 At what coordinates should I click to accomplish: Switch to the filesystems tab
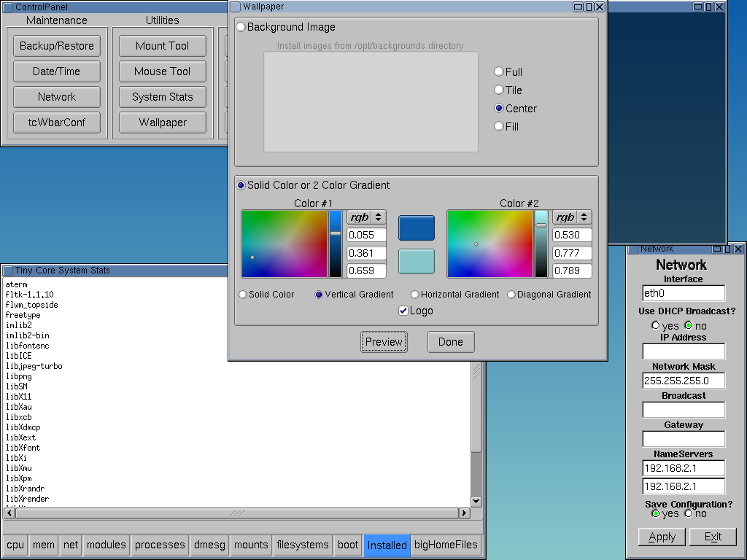[303, 545]
